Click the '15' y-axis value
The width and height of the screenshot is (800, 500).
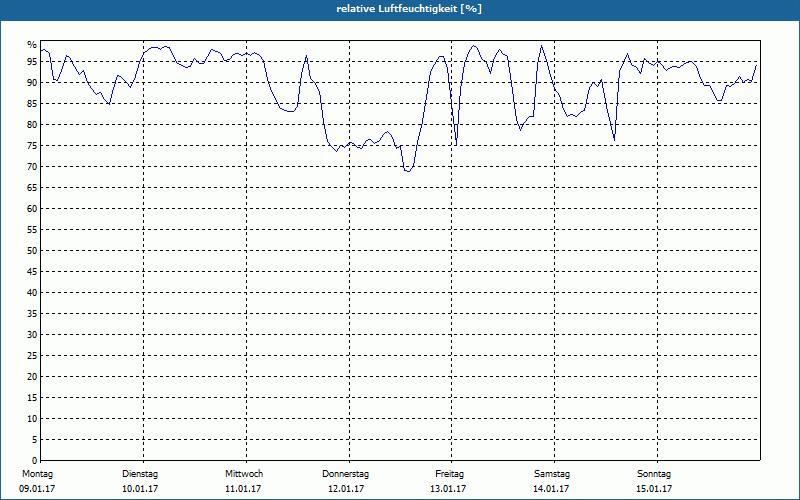click(32, 397)
